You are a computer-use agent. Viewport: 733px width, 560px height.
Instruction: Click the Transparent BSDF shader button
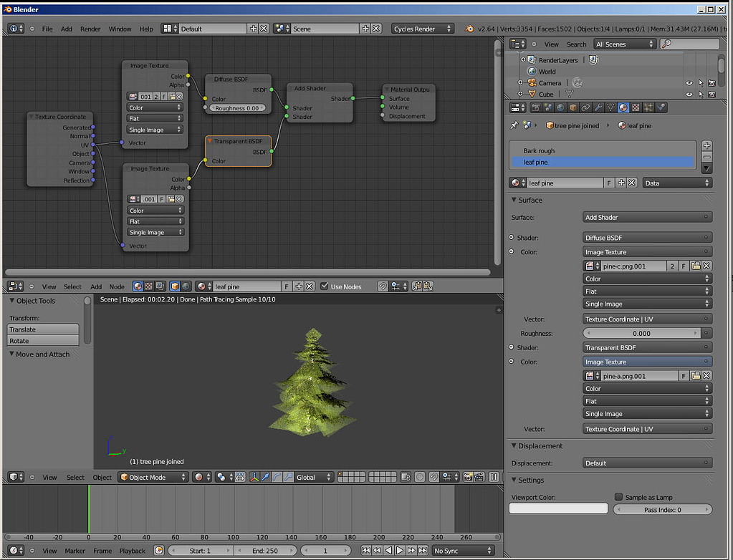(x=647, y=347)
